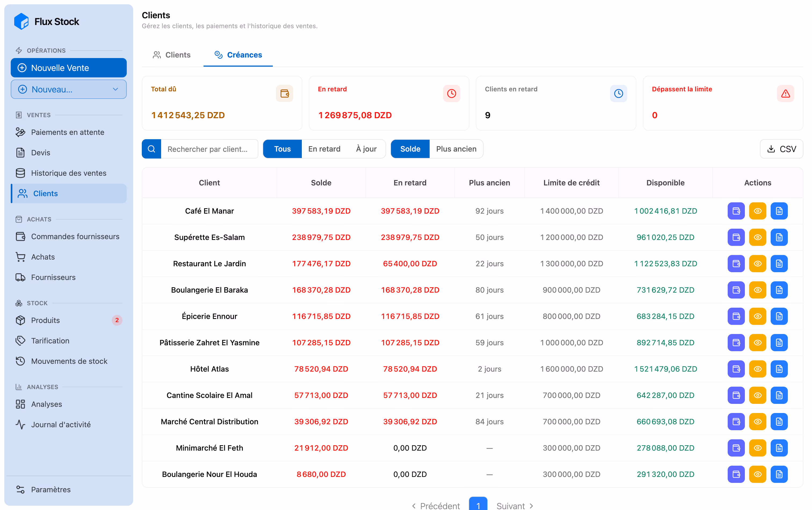The image size is (812, 510).
Task: Switch to the Clients tab
Action: click(172, 55)
